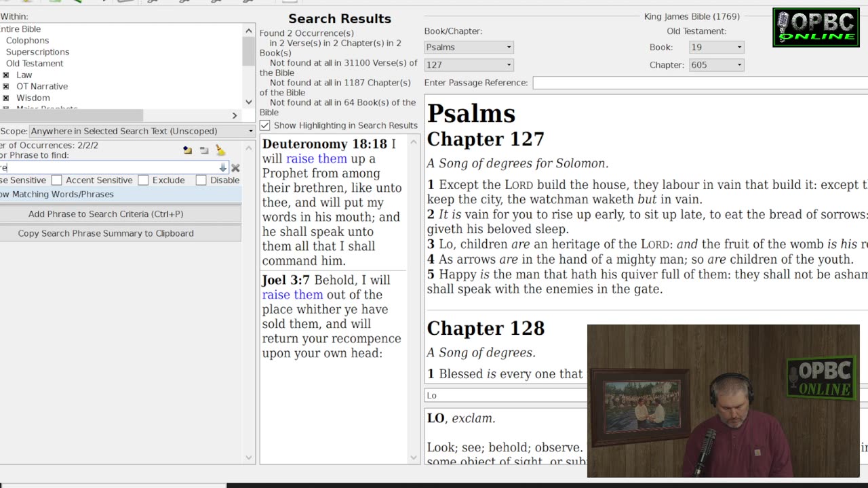Click the save search folder icon
The image size is (868, 488).
(204, 150)
